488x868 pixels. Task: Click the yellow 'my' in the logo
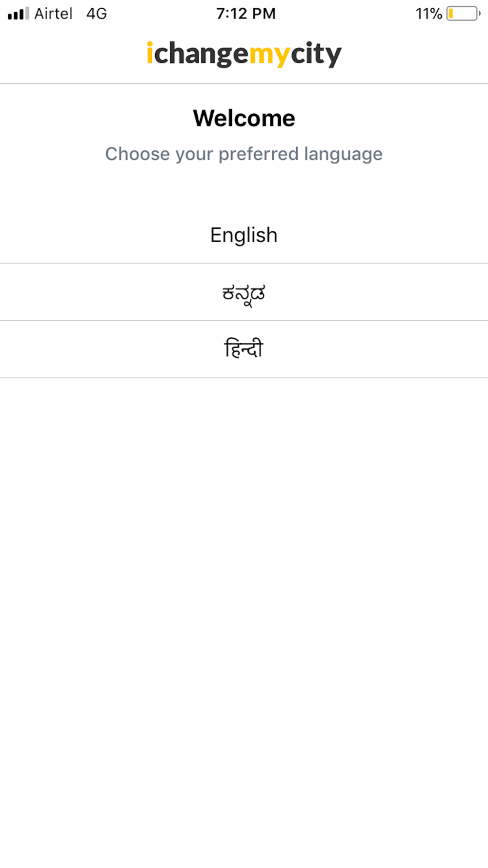[270, 55]
